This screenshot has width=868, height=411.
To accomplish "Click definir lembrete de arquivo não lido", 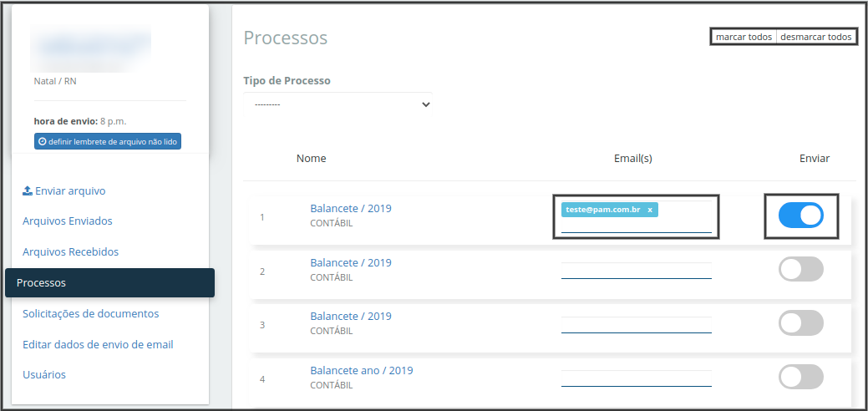I will [x=108, y=142].
